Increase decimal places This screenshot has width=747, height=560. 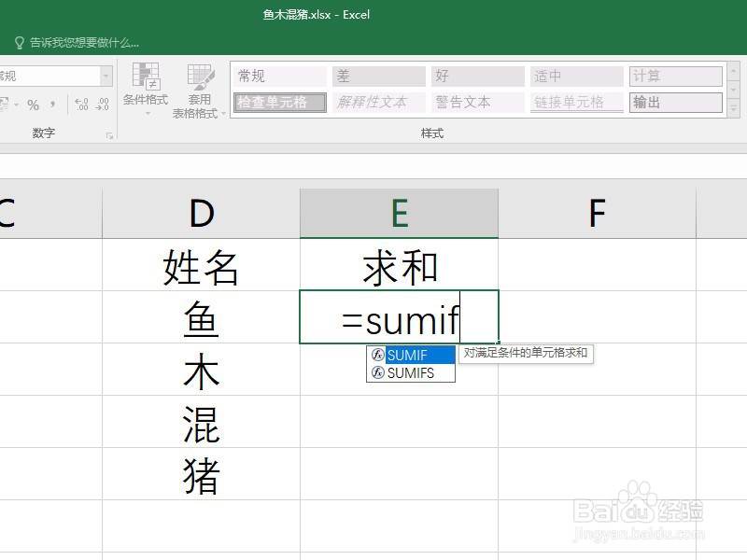point(81,105)
